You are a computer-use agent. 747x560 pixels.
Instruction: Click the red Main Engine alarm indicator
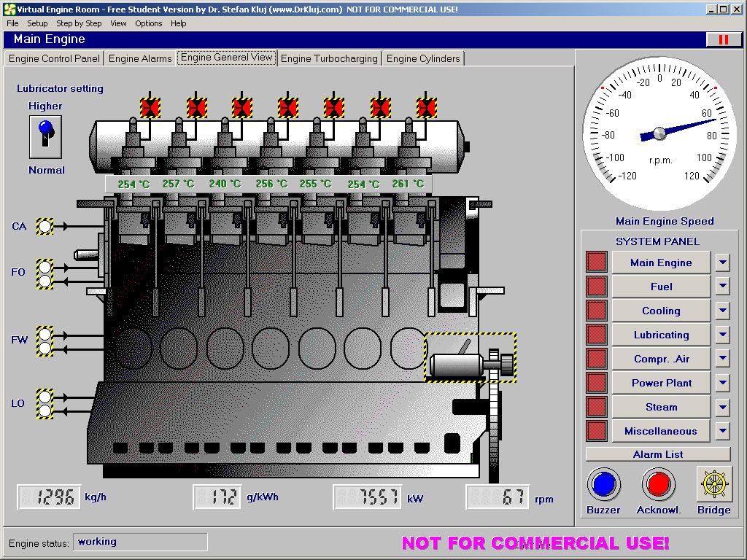coord(597,262)
